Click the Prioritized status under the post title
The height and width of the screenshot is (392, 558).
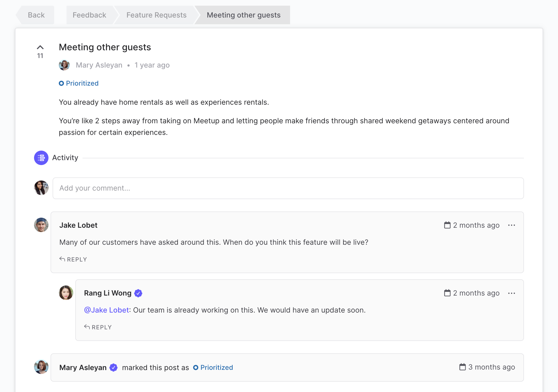[x=79, y=83]
